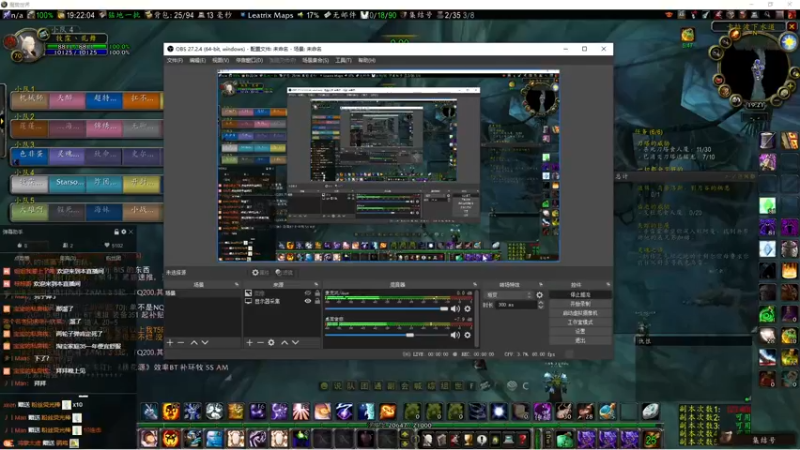Screen dimensions: 800x450
Task: Toggle lock on the 显示器采集 source row
Action: click(x=317, y=301)
